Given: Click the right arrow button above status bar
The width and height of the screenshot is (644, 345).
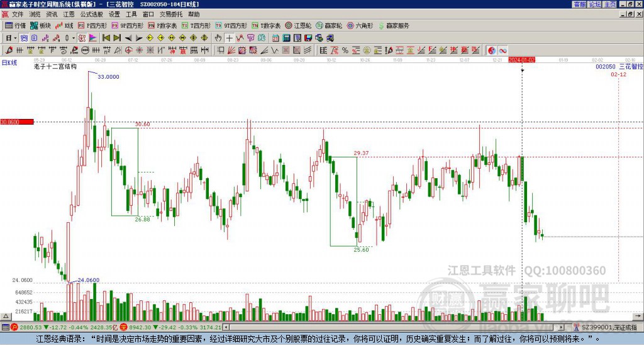Looking at the screenshot, I should point(639,316).
